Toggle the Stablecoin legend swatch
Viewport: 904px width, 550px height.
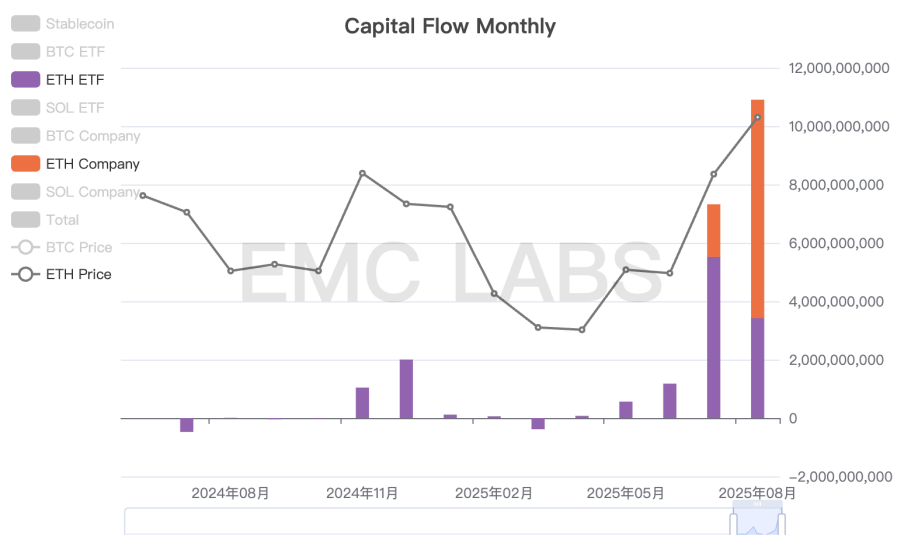[25, 23]
